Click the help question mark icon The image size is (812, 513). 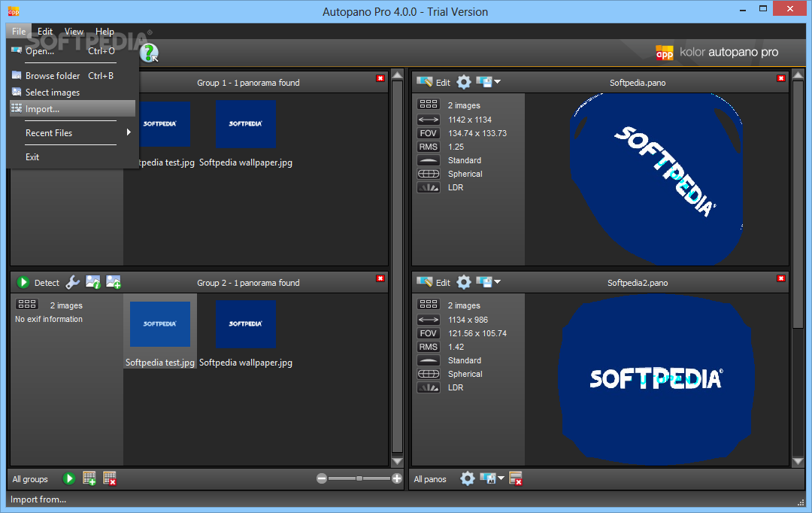149,53
